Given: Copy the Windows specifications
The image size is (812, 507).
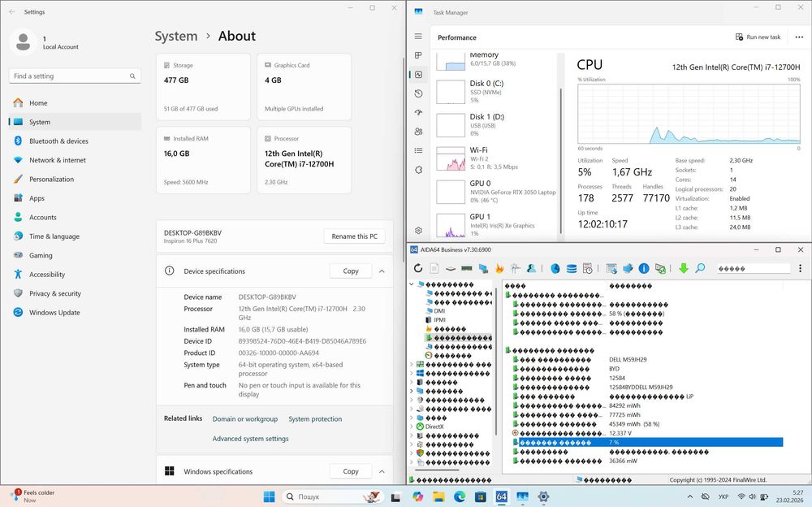Looking at the screenshot, I should (351, 471).
